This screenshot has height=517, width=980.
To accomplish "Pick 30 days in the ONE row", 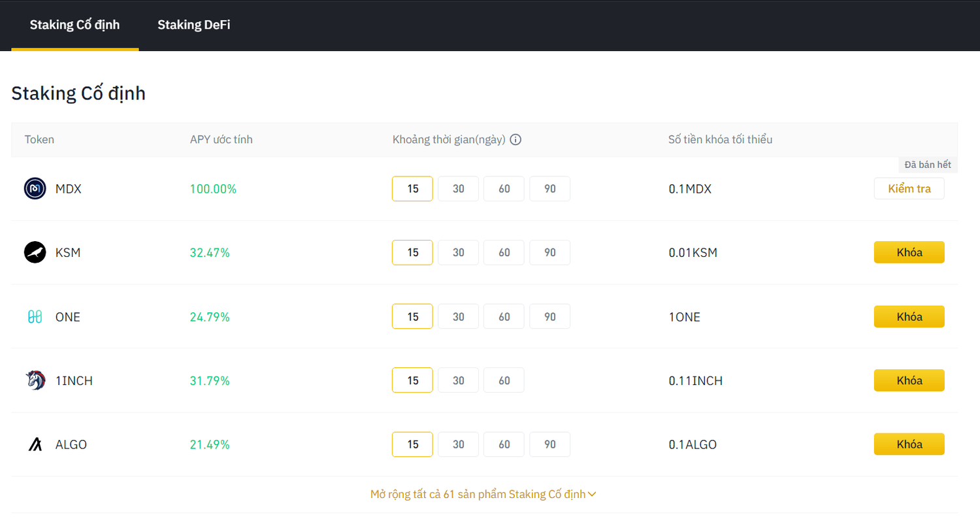I will click(458, 316).
